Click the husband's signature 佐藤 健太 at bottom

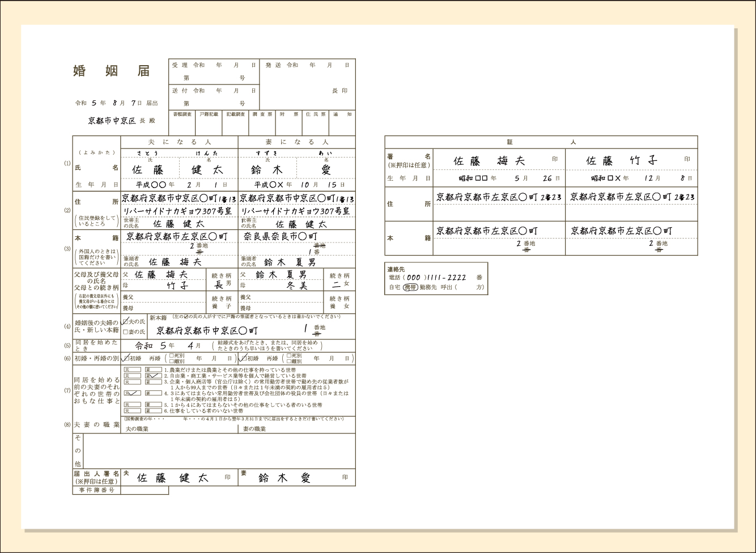172,478
